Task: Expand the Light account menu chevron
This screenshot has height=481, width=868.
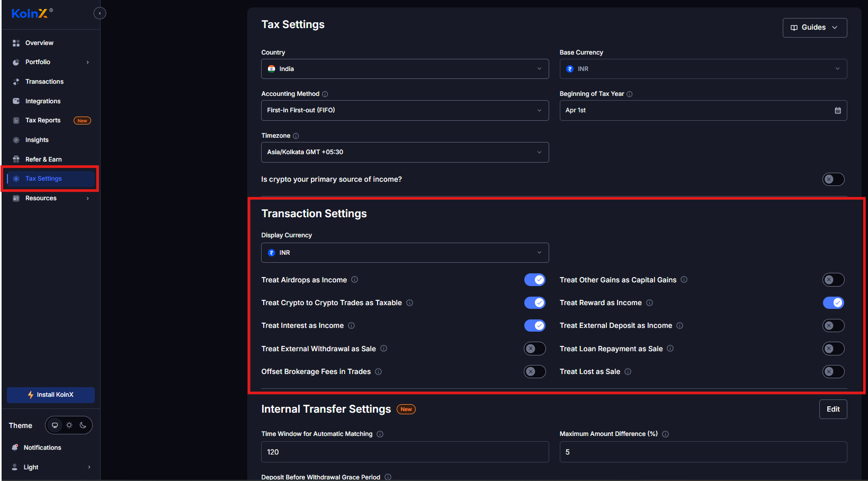Action: 89,467
